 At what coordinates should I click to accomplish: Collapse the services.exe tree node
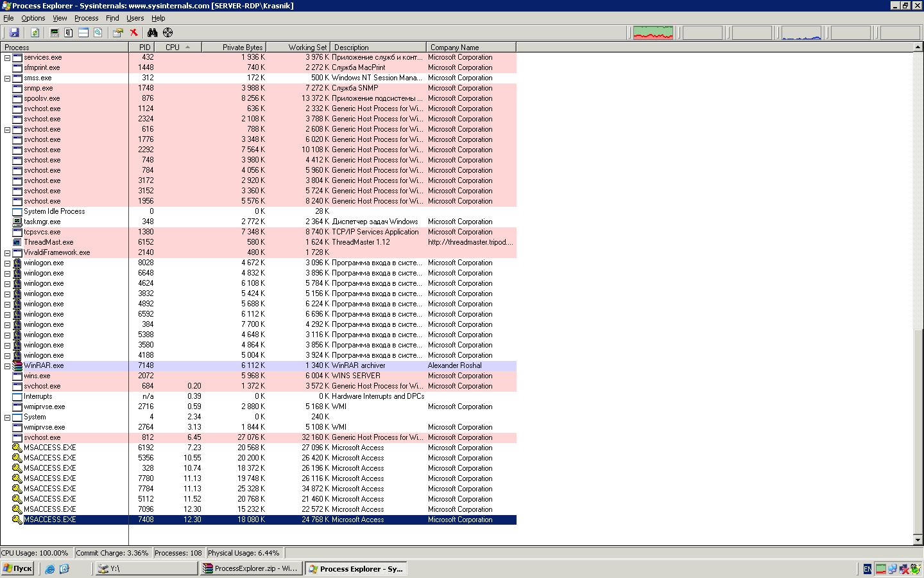point(8,58)
